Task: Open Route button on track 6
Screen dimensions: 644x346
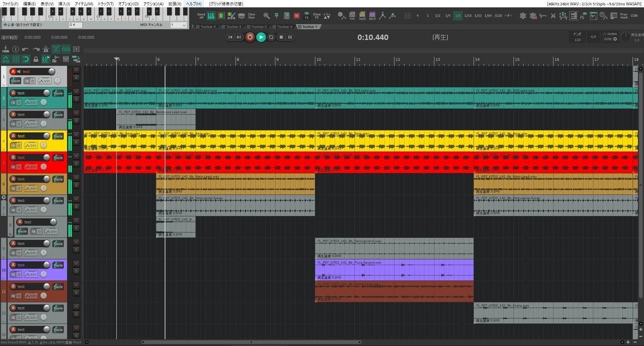Action: pos(57,179)
